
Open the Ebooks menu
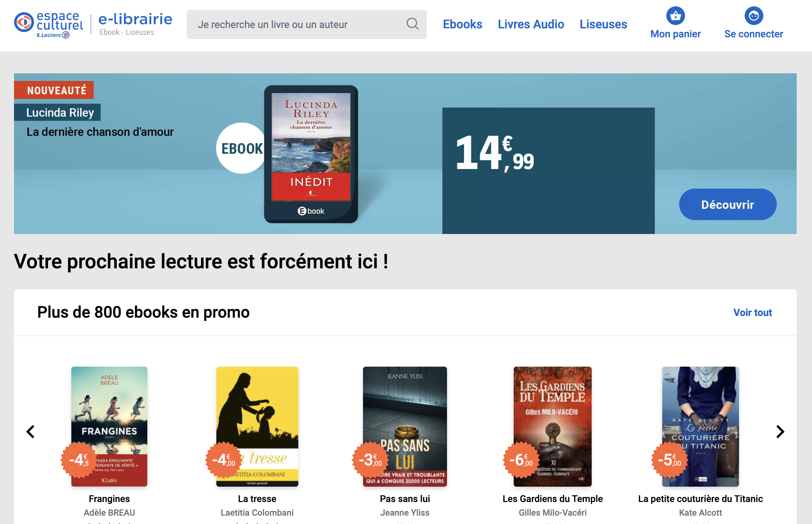pos(462,24)
